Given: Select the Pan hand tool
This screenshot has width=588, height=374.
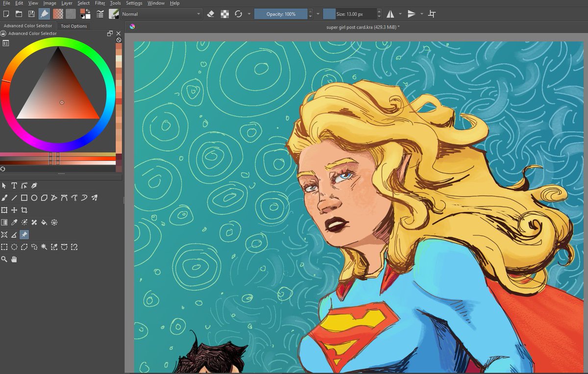Looking at the screenshot, I should [x=14, y=259].
